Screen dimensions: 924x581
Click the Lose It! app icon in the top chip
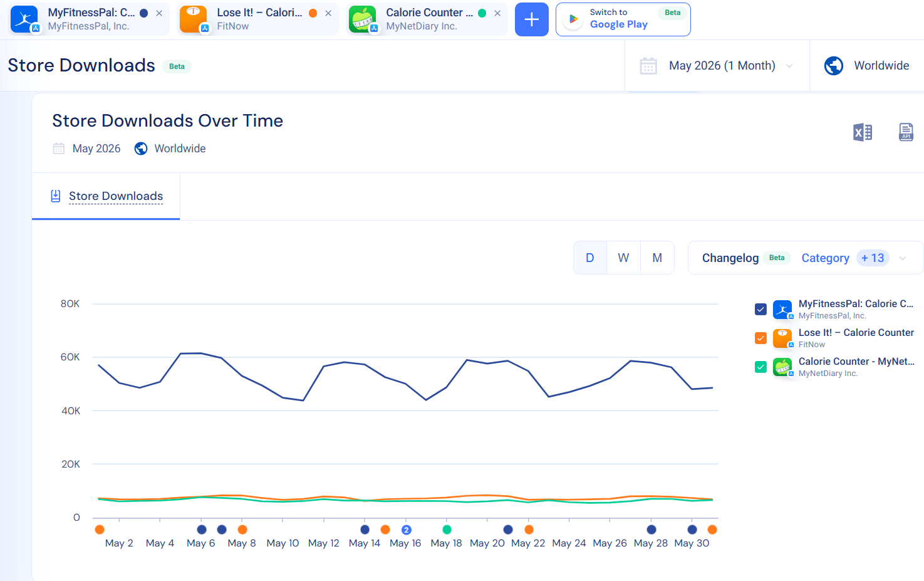click(194, 19)
